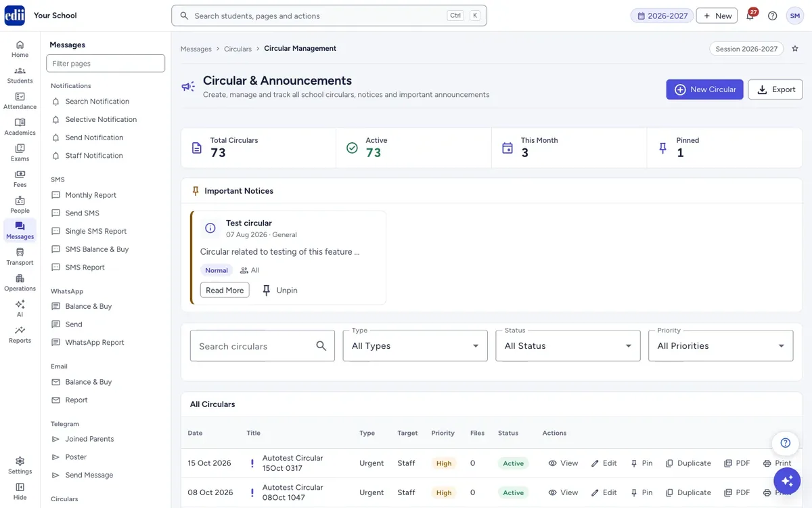This screenshot has height=508, width=812.
Task: Open the Fees module
Action: tap(20, 179)
